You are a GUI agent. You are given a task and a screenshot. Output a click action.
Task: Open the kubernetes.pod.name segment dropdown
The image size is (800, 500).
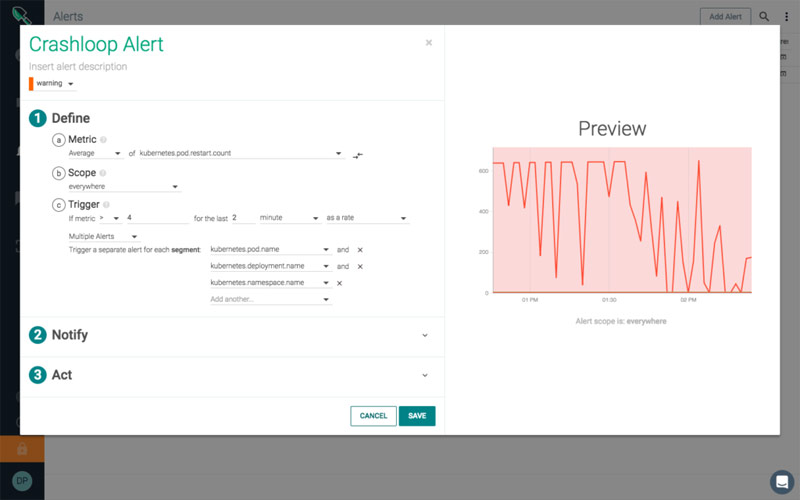click(x=270, y=249)
